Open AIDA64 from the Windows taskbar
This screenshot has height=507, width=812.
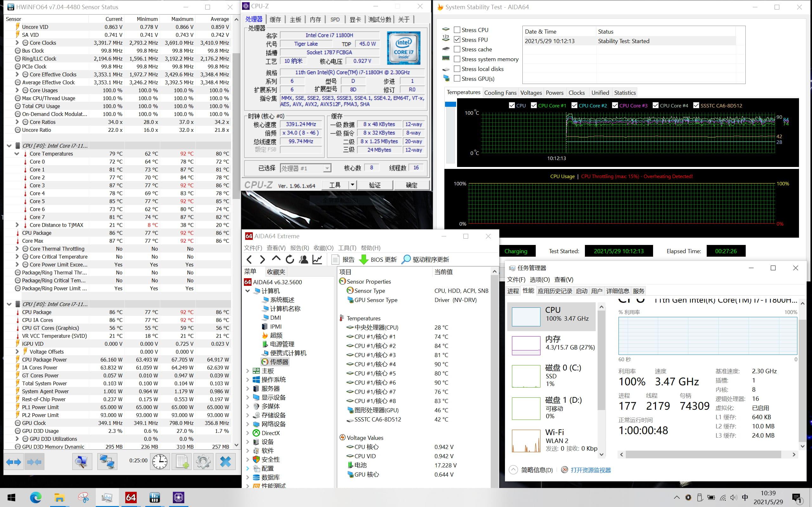pyautogui.click(x=131, y=497)
